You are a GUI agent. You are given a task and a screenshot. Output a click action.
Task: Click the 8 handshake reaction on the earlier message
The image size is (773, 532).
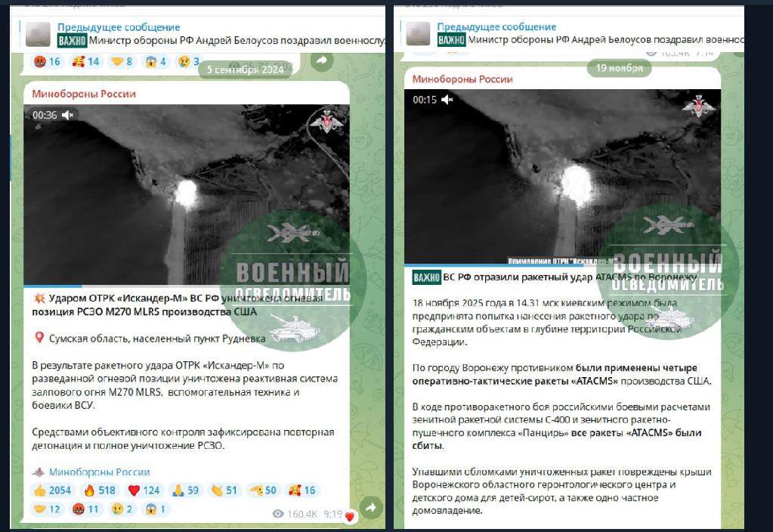coord(122,62)
